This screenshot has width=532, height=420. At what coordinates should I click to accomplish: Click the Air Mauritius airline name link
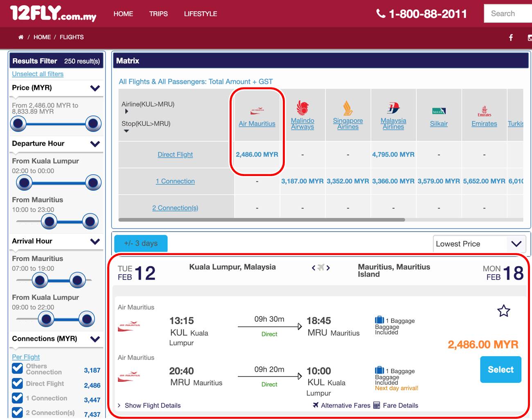(257, 124)
